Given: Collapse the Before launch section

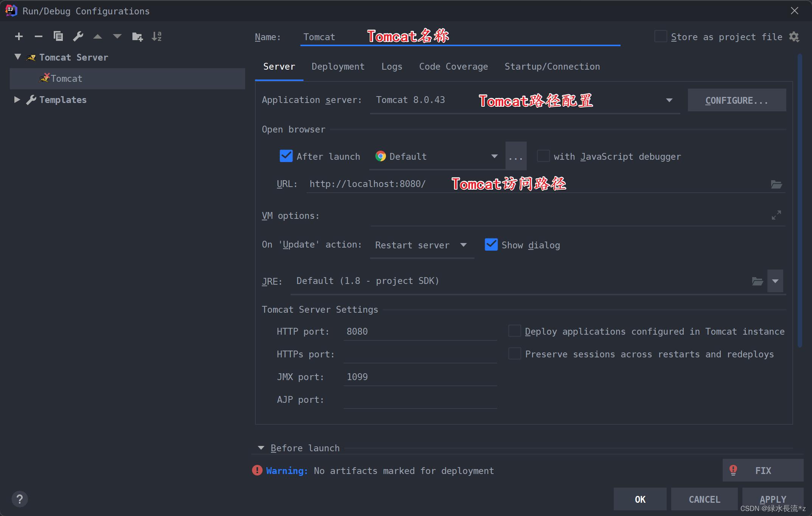Looking at the screenshot, I should (x=261, y=448).
